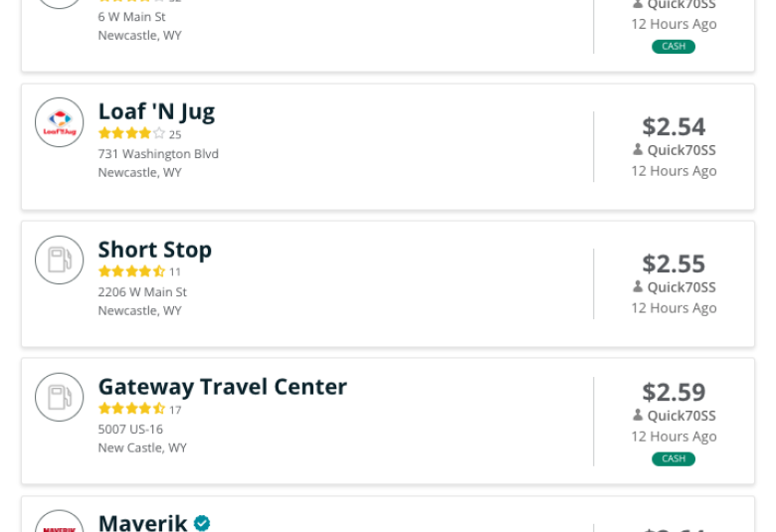776x532 pixels.
Task: Click the Loaf 'N Jug star rating
Action: click(131, 133)
